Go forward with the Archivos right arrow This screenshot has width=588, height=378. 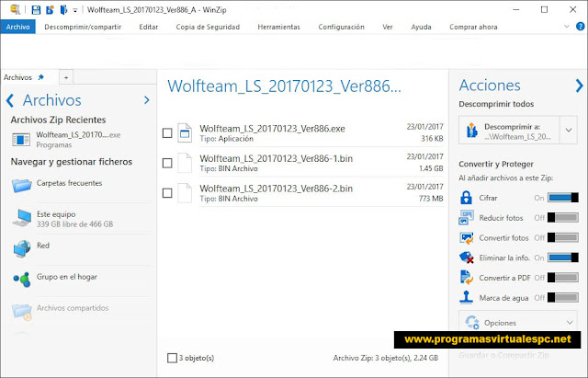[x=147, y=100]
